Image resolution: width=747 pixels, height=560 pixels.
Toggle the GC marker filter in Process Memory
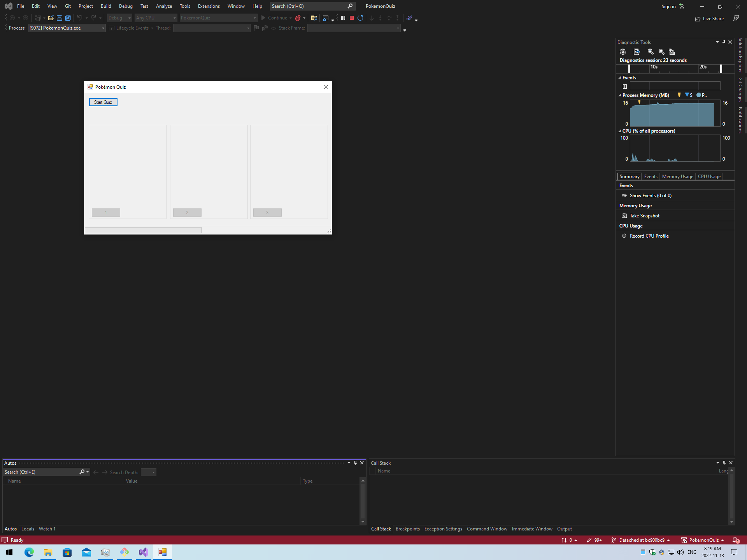pos(679,95)
